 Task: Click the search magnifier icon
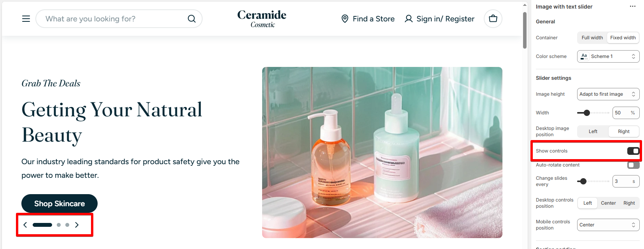(x=192, y=19)
